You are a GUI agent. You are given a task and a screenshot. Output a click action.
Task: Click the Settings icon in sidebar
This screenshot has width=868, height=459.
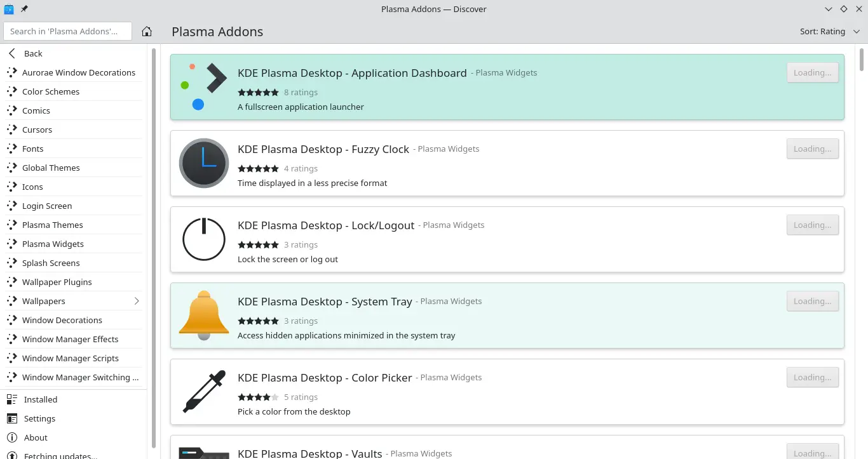(x=12, y=418)
